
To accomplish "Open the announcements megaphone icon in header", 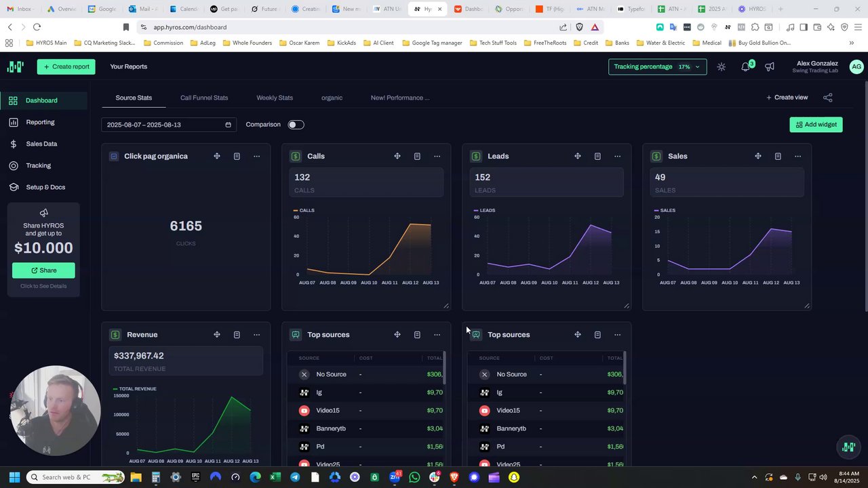I will [x=770, y=66].
